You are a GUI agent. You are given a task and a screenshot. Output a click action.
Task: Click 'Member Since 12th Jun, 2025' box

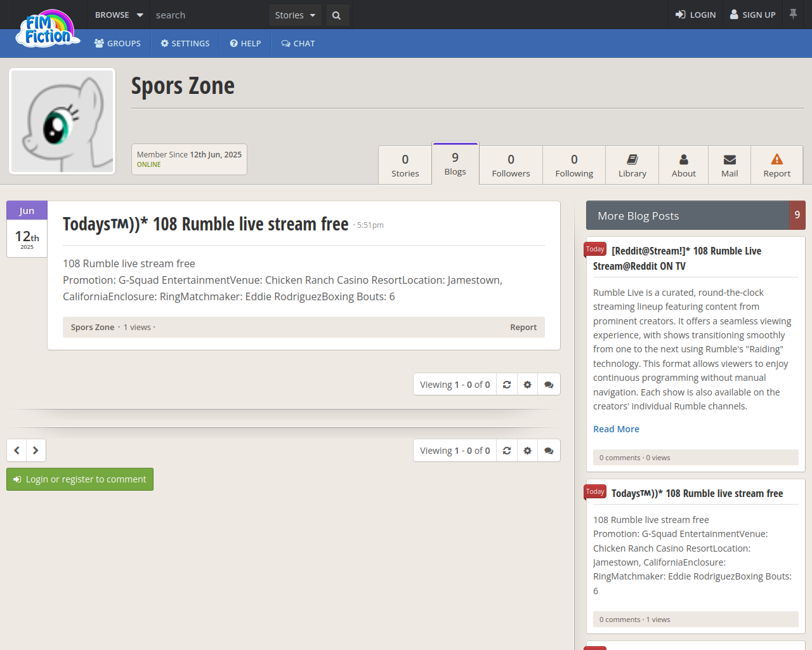pyautogui.click(x=189, y=159)
